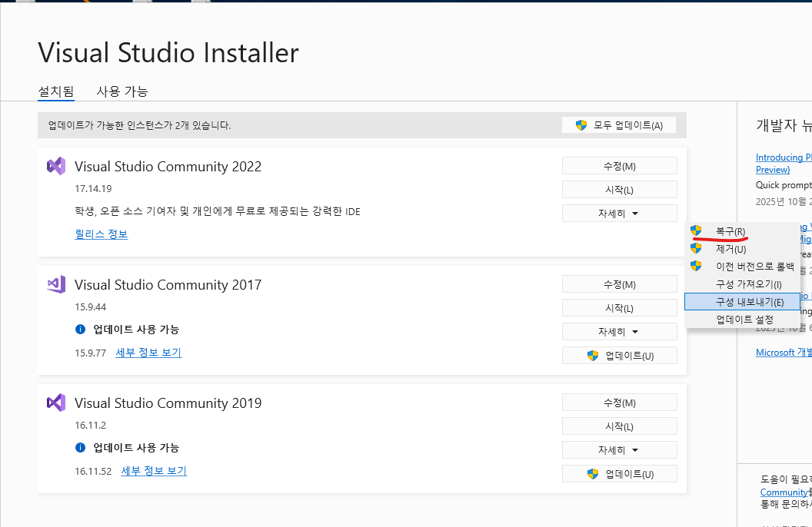
Task: Click the shield icon beside 이전 버전으로 롤백
Action: (x=696, y=266)
